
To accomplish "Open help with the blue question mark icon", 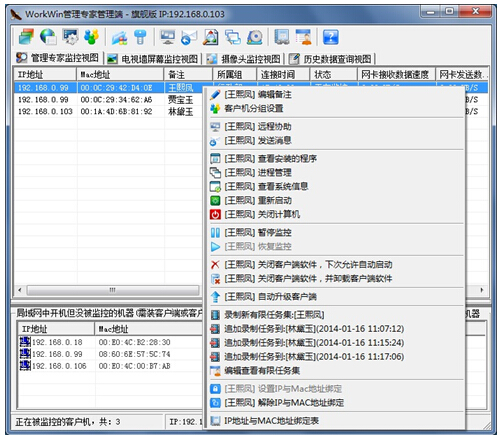I will pyautogui.click(x=331, y=37).
